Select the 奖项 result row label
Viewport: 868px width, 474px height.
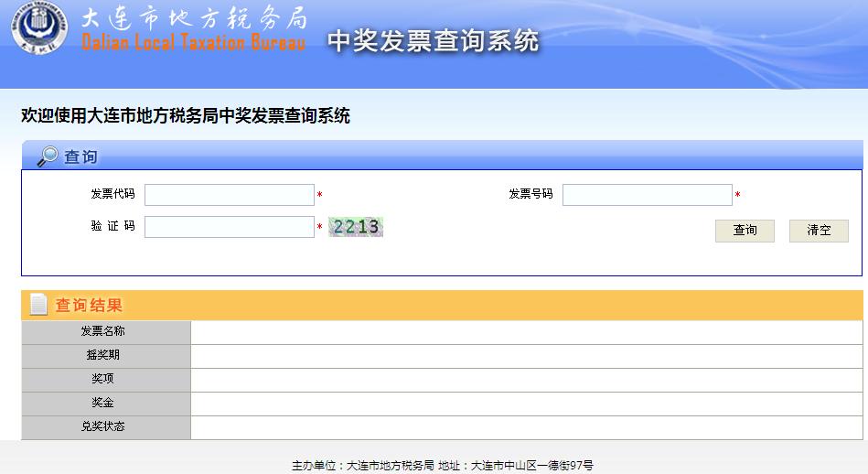(103, 379)
